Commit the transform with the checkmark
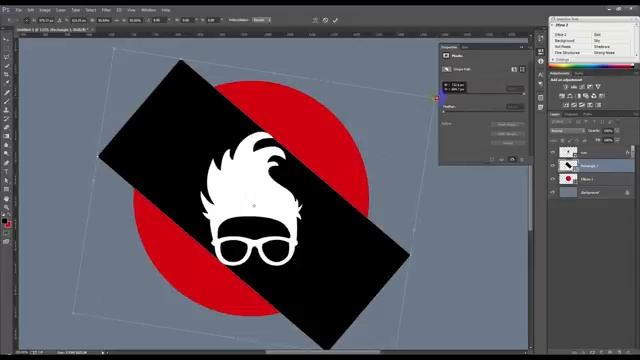640x360 pixels. tap(335, 20)
